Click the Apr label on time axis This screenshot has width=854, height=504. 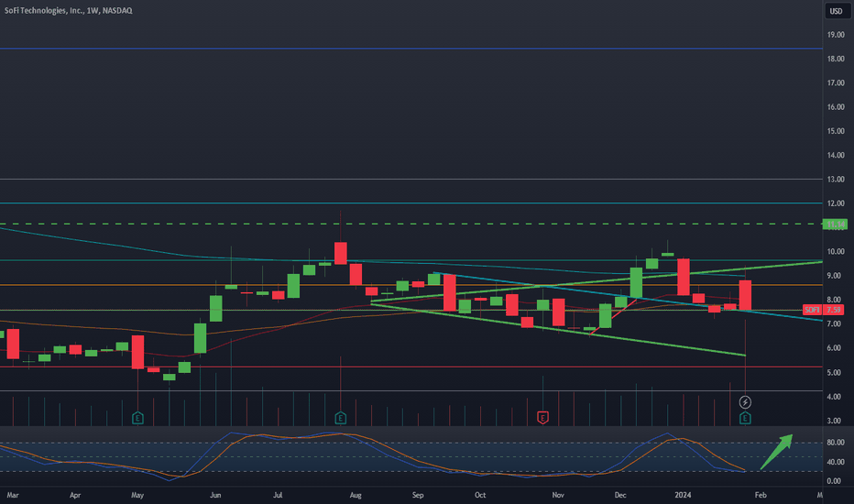coord(75,495)
